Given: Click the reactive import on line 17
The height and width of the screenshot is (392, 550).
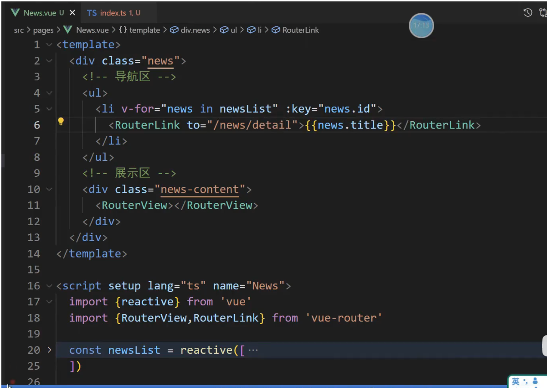Looking at the screenshot, I should [x=148, y=302].
